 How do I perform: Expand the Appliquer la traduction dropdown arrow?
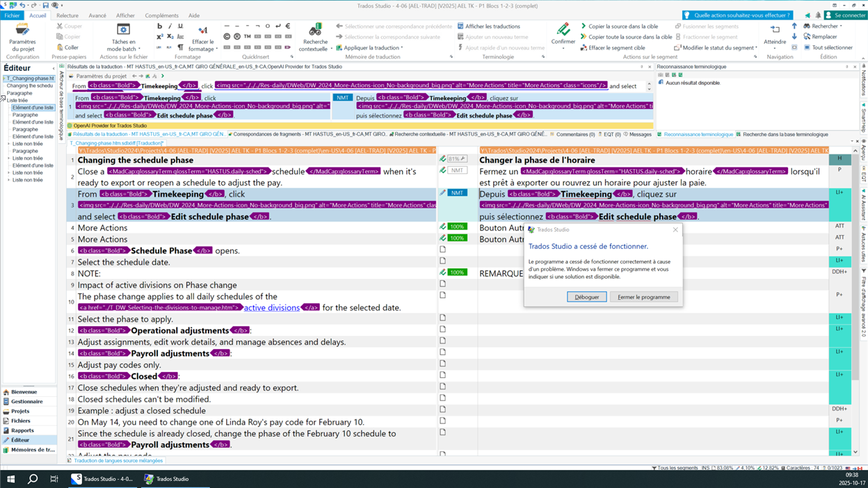tap(401, 47)
